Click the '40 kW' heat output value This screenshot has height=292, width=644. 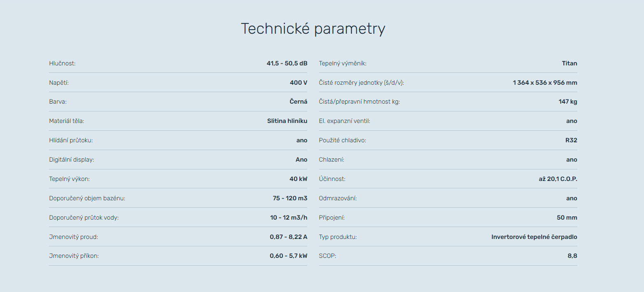pos(298,179)
